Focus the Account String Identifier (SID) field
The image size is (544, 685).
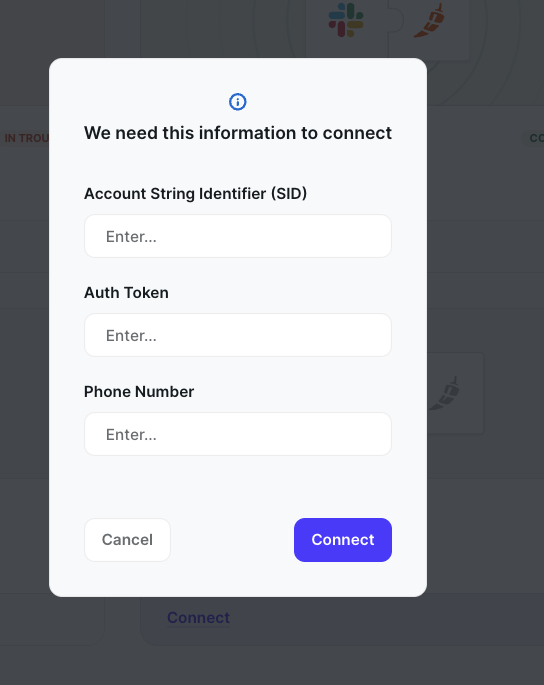coord(238,236)
